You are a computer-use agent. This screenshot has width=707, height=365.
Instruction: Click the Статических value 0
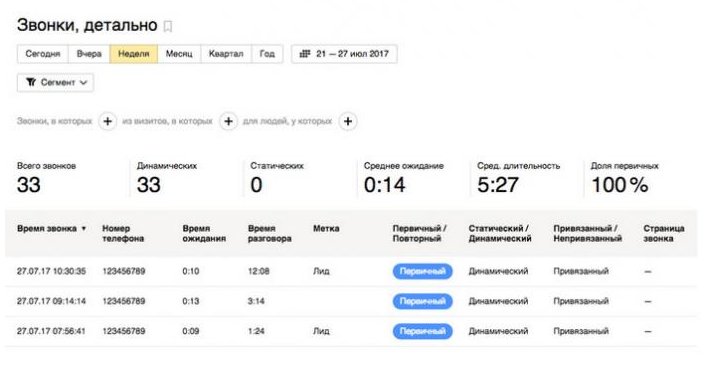(x=256, y=185)
